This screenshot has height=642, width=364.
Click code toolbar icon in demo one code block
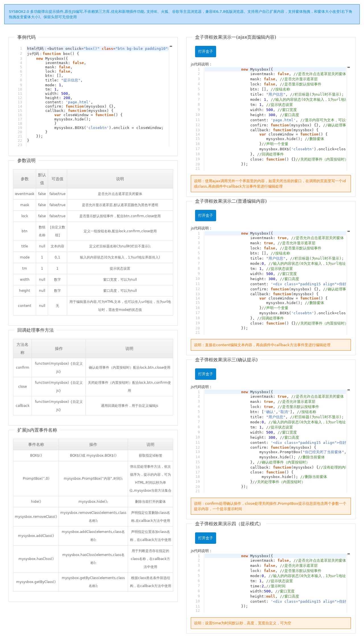349,67
